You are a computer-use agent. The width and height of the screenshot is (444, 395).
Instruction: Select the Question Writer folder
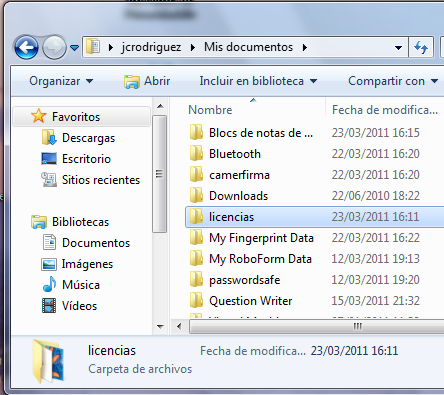251,301
